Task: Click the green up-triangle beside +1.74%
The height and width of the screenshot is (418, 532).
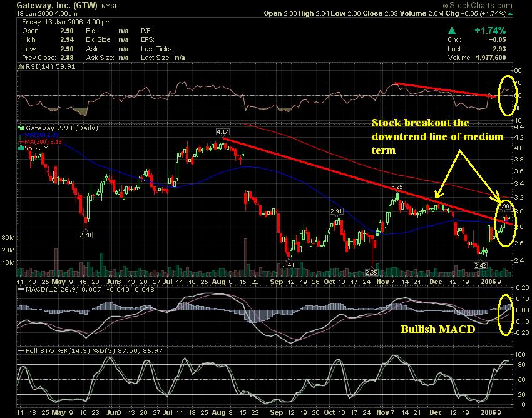Action: [x=452, y=31]
